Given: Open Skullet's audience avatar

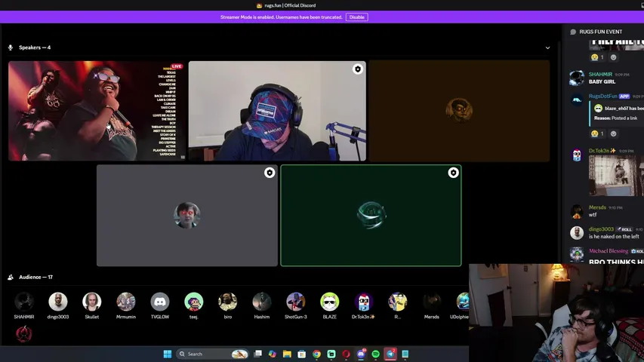Looking at the screenshot, I should pyautogui.click(x=91, y=302).
